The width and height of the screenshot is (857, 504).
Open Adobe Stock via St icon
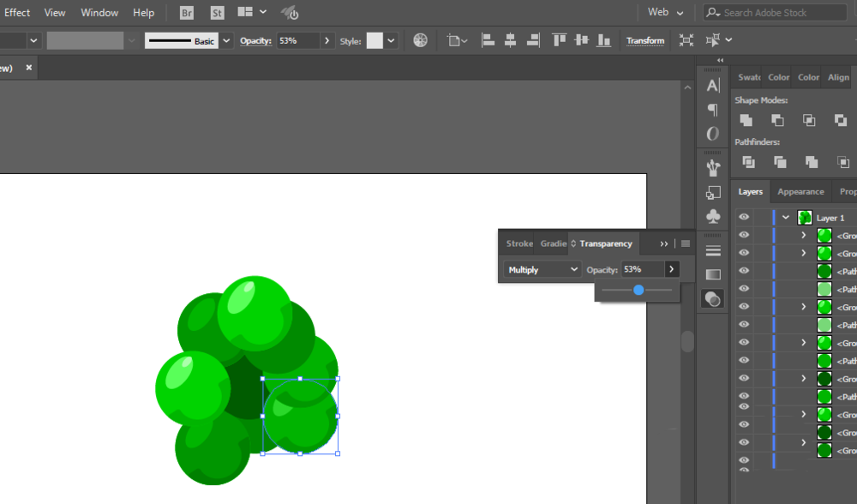point(217,13)
